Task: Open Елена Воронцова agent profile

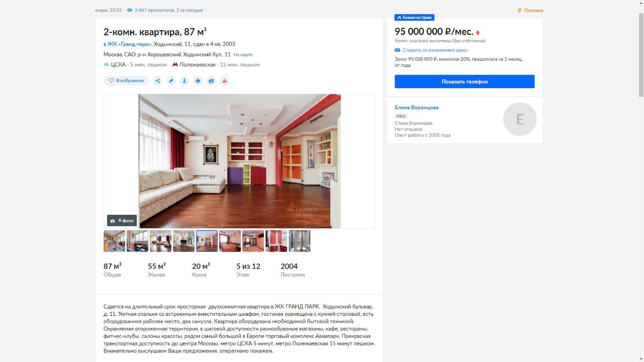Action: point(416,107)
